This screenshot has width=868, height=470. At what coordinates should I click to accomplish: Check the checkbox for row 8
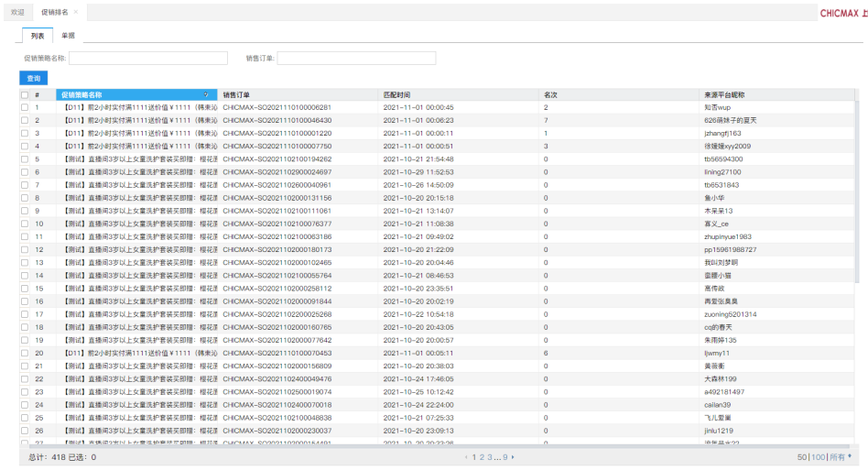coord(25,198)
